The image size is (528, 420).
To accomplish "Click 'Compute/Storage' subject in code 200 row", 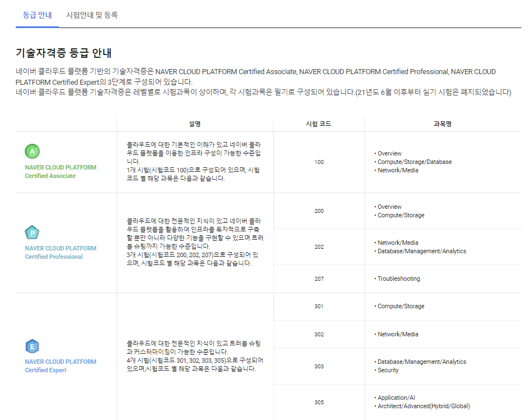I will [400, 215].
